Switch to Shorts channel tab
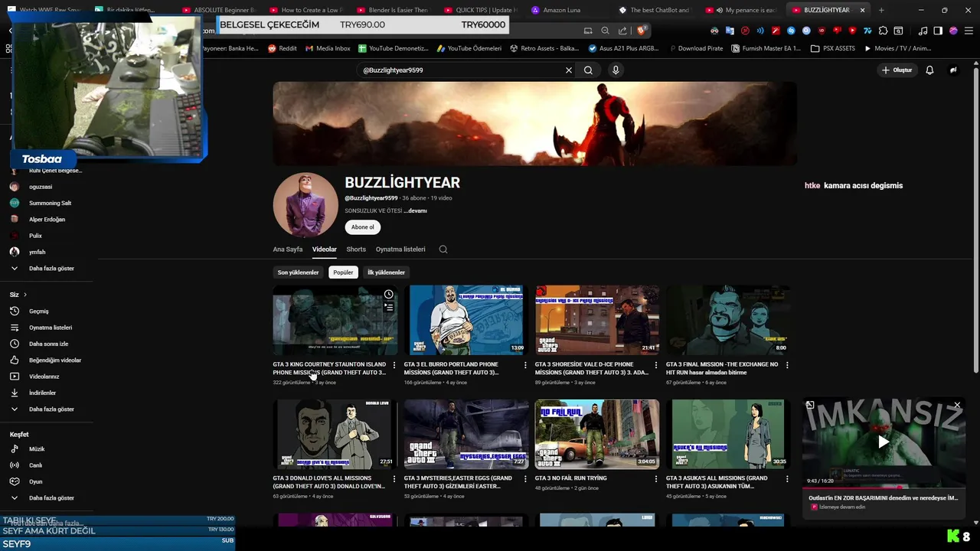The height and width of the screenshot is (551, 980). click(356, 249)
